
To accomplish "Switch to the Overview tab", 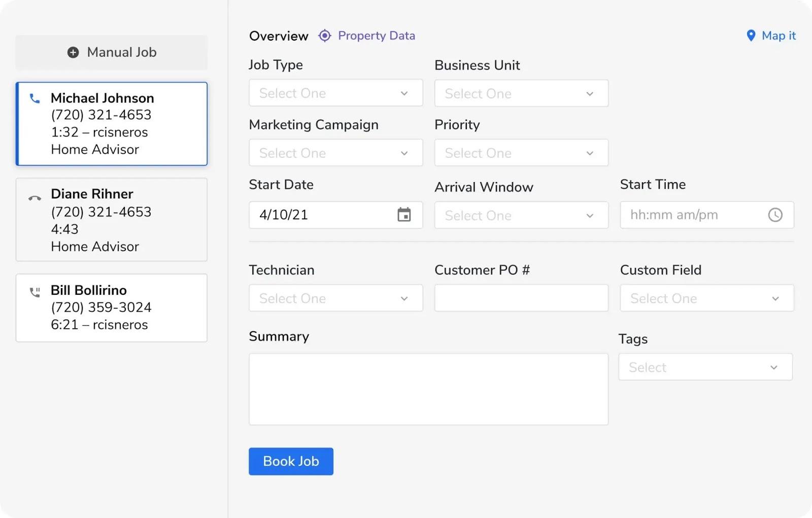I will 279,36.
